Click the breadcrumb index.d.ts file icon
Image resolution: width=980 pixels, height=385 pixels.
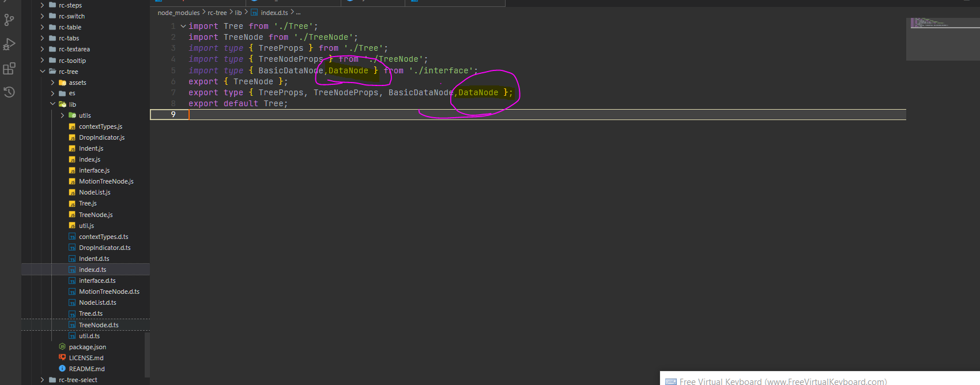254,13
